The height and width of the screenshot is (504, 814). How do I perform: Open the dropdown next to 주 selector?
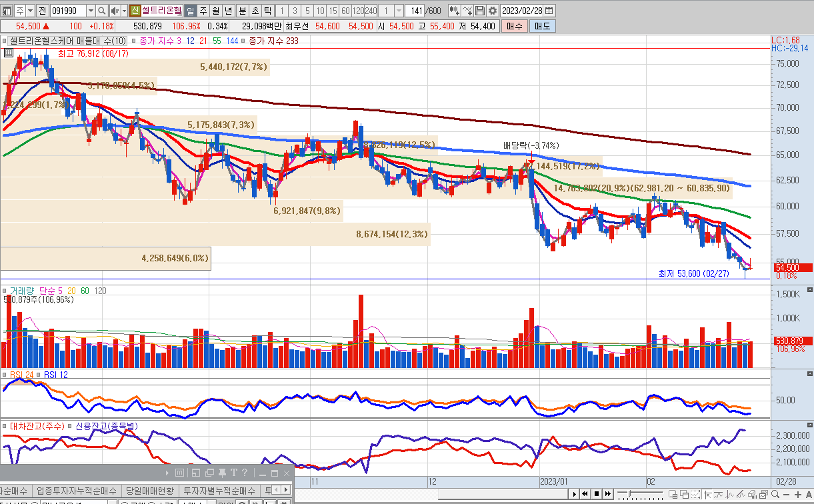31,11
